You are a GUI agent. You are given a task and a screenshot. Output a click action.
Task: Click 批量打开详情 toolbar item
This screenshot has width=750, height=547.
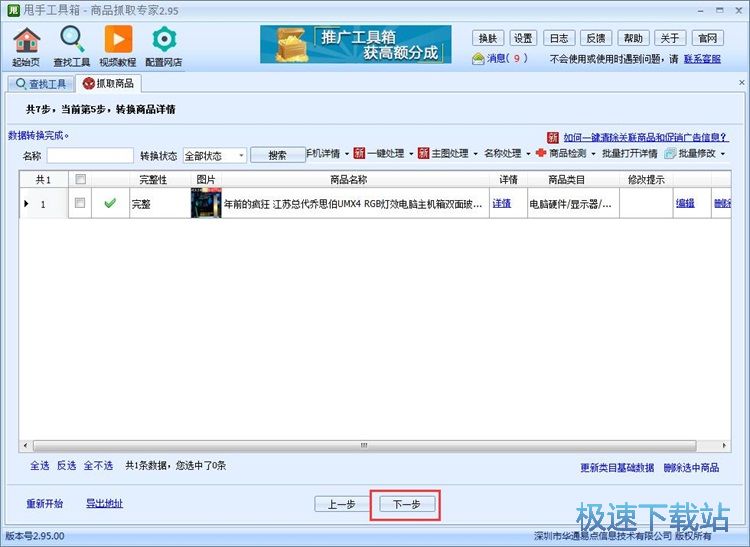(x=629, y=153)
